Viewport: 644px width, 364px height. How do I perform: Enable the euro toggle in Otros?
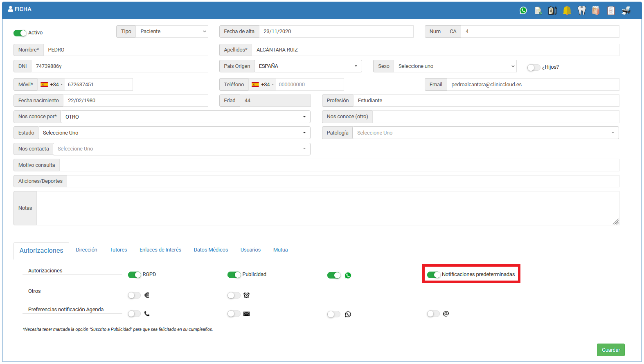[134, 295]
